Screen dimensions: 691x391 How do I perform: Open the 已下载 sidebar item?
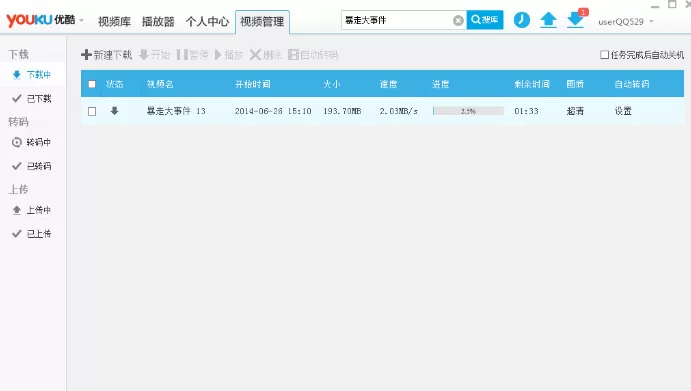tap(33, 98)
